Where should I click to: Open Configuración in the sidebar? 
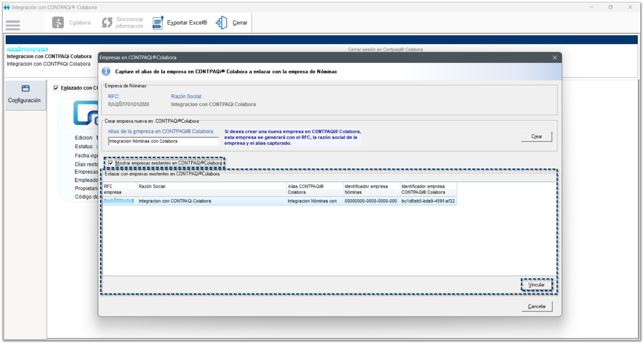[25, 94]
